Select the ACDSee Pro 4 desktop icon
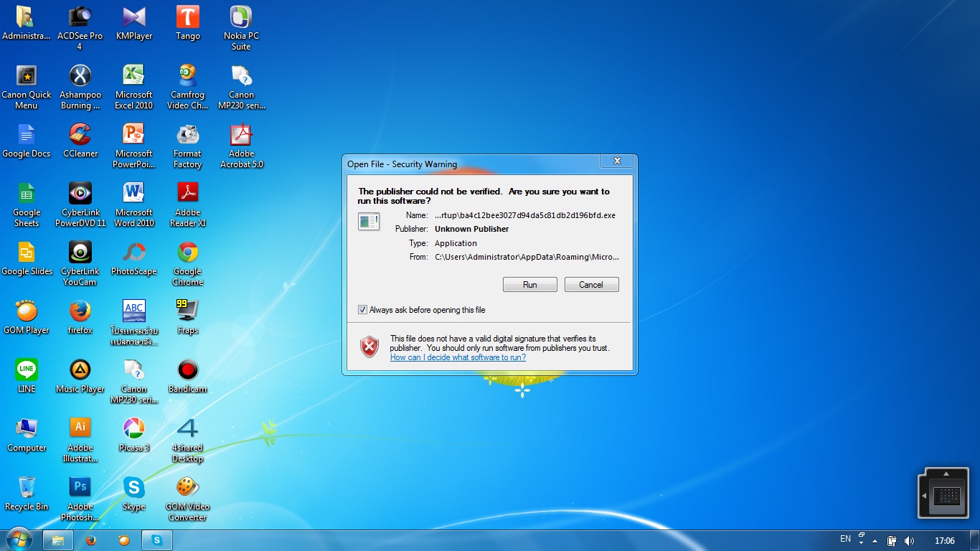The width and height of the screenshot is (980, 551). [x=80, y=29]
